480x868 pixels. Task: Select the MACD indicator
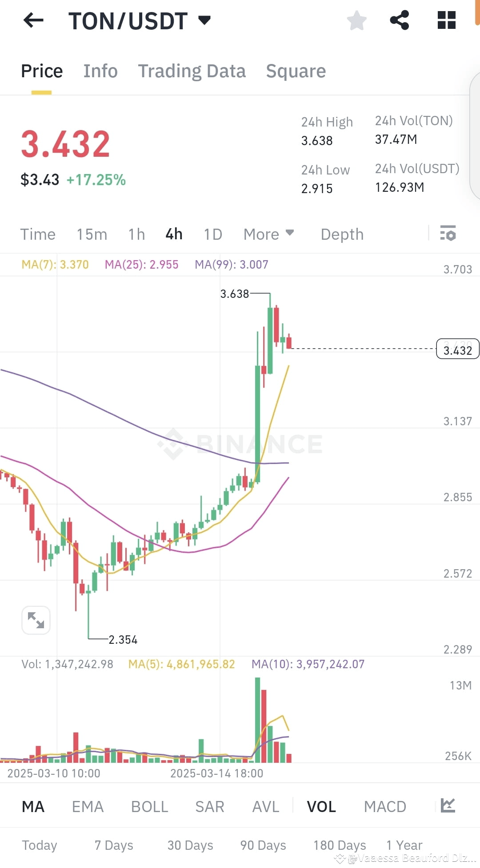click(x=385, y=807)
